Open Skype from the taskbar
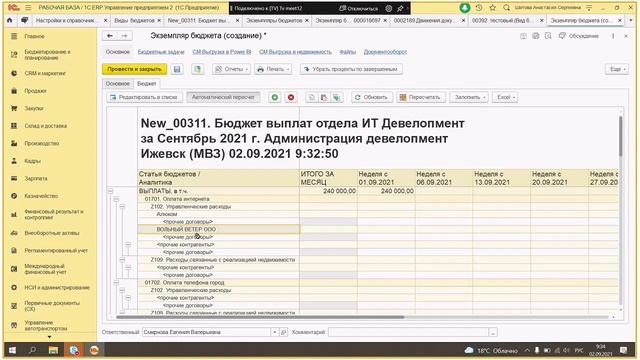 (74, 350)
